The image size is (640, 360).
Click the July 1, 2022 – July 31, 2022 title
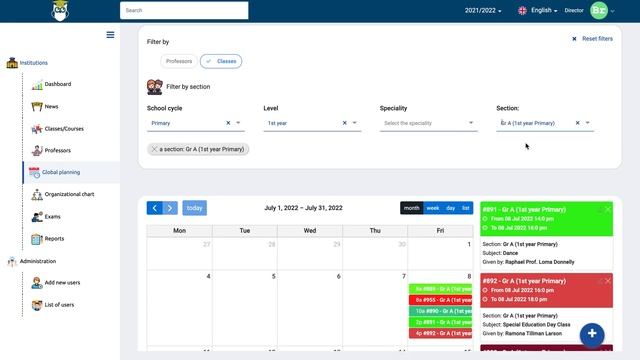[303, 208]
